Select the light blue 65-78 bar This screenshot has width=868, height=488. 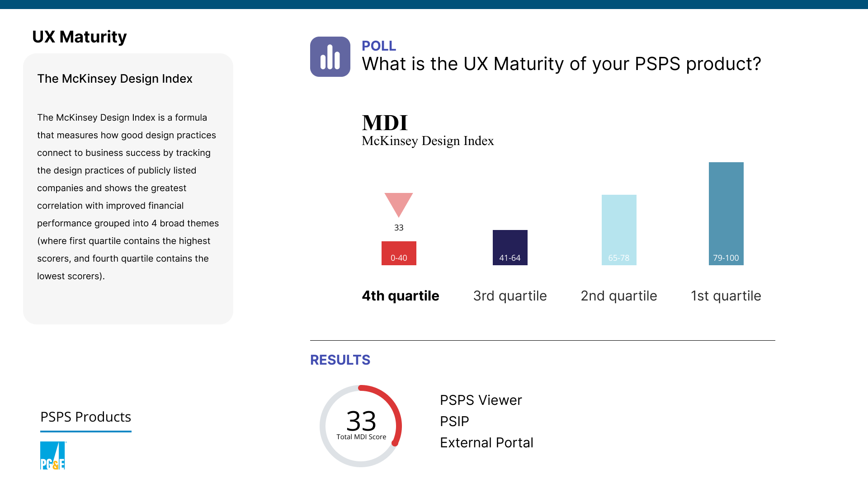(x=619, y=230)
